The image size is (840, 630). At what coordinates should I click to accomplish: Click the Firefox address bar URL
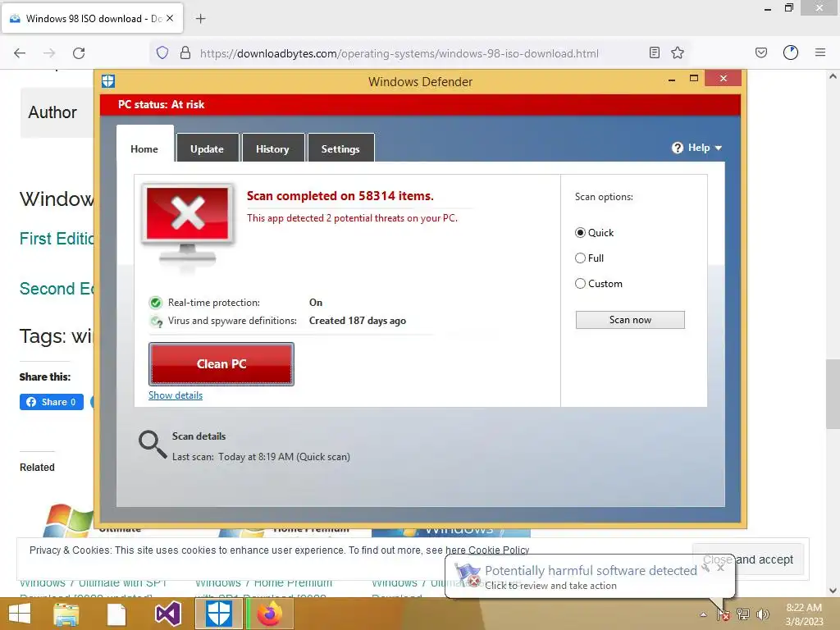coord(399,53)
